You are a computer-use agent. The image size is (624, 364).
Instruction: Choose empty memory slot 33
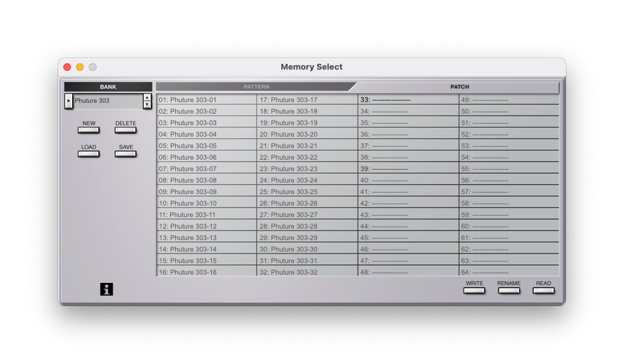[408, 100]
